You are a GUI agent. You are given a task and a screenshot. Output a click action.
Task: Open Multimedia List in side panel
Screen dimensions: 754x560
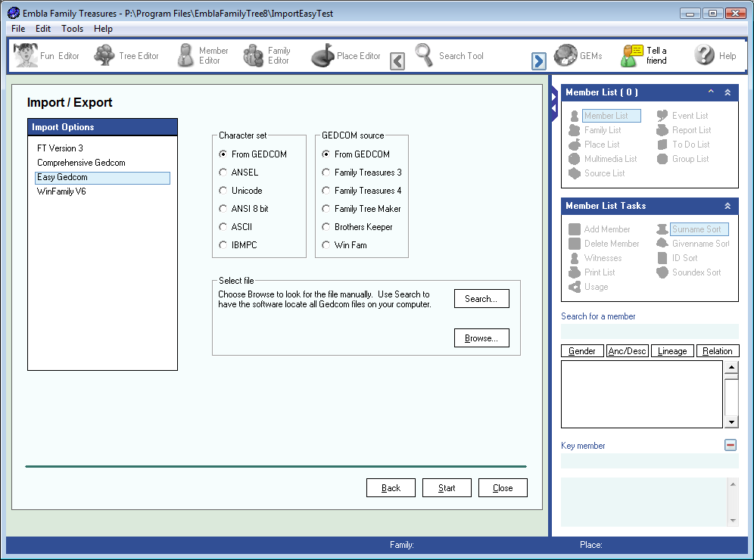point(603,159)
